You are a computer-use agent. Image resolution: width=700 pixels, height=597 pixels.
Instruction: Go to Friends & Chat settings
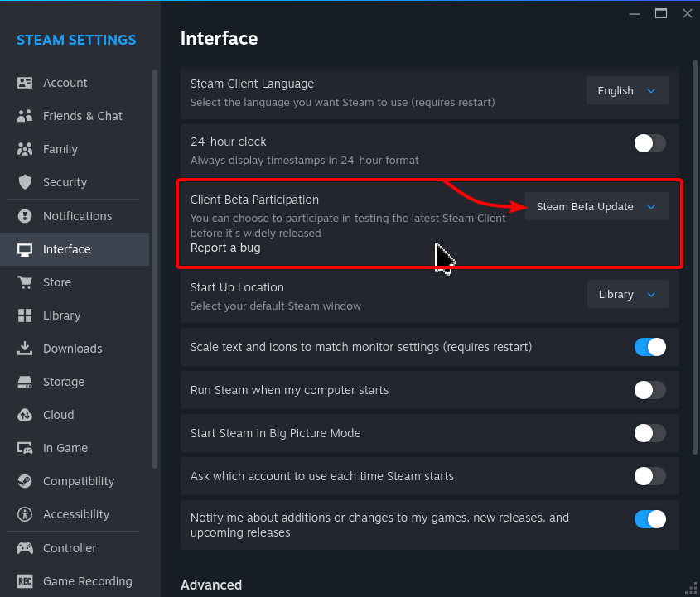click(75, 116)
